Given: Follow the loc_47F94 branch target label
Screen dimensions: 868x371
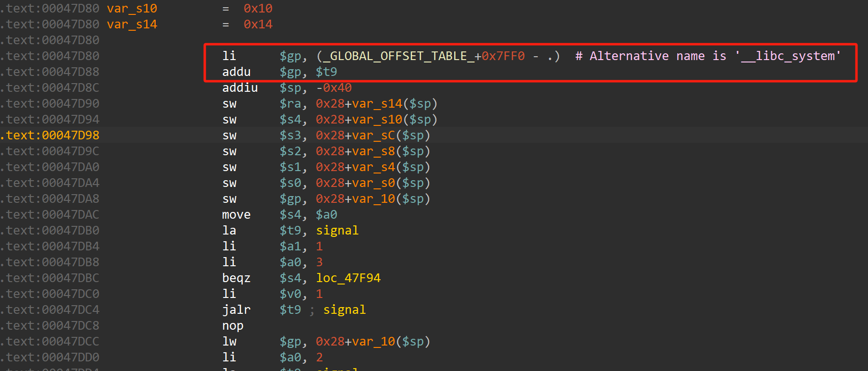Looking at the screenshot, I should 348,278.
